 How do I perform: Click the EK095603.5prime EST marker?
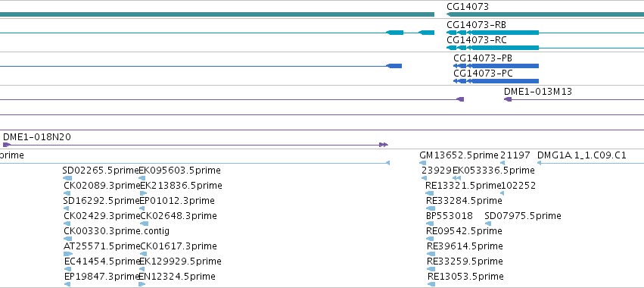click(x=142, y=178)
